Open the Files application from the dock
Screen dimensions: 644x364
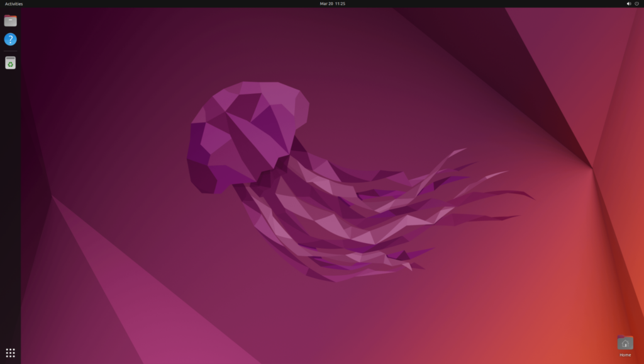click(x=9, y=20)
